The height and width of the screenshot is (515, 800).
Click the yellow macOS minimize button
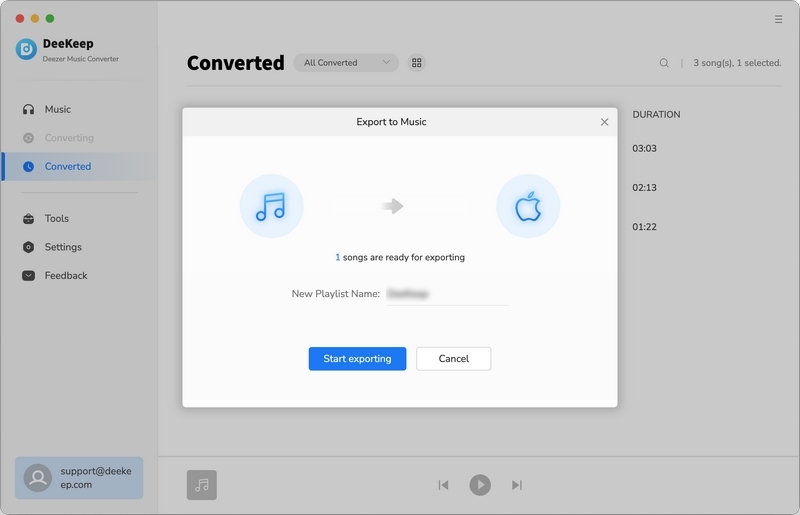click(35, 19)
